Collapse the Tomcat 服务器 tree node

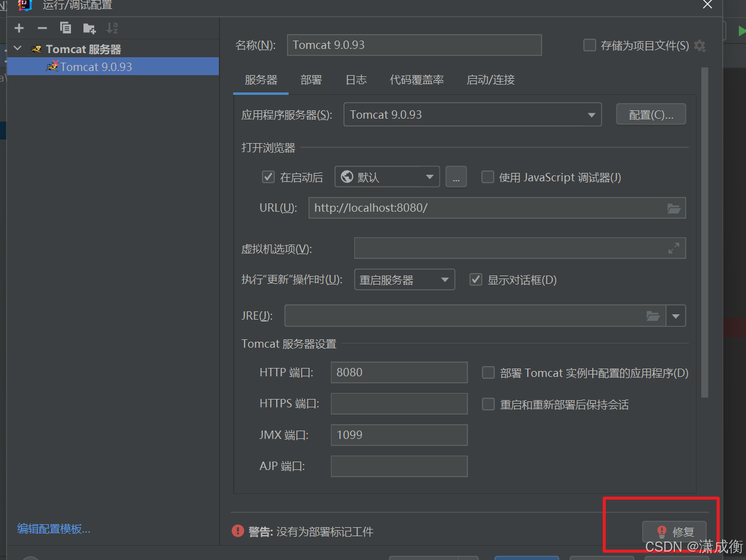(x=17, y=49)
